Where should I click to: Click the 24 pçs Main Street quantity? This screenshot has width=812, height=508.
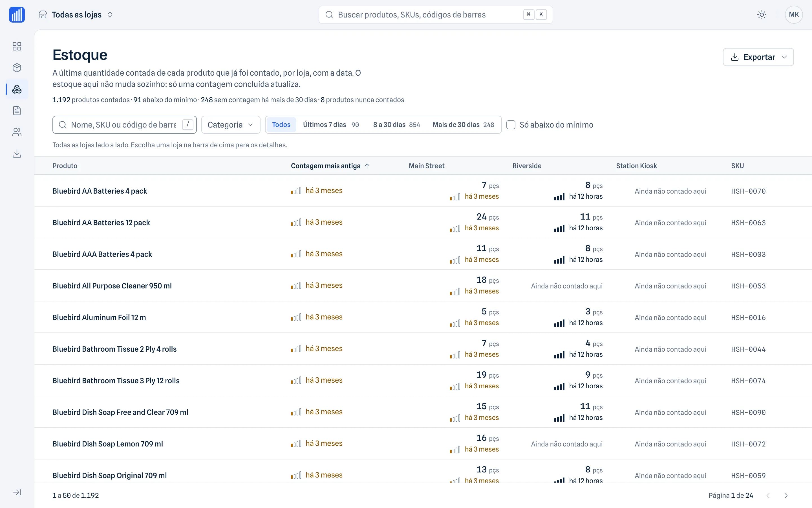point(487,217)
